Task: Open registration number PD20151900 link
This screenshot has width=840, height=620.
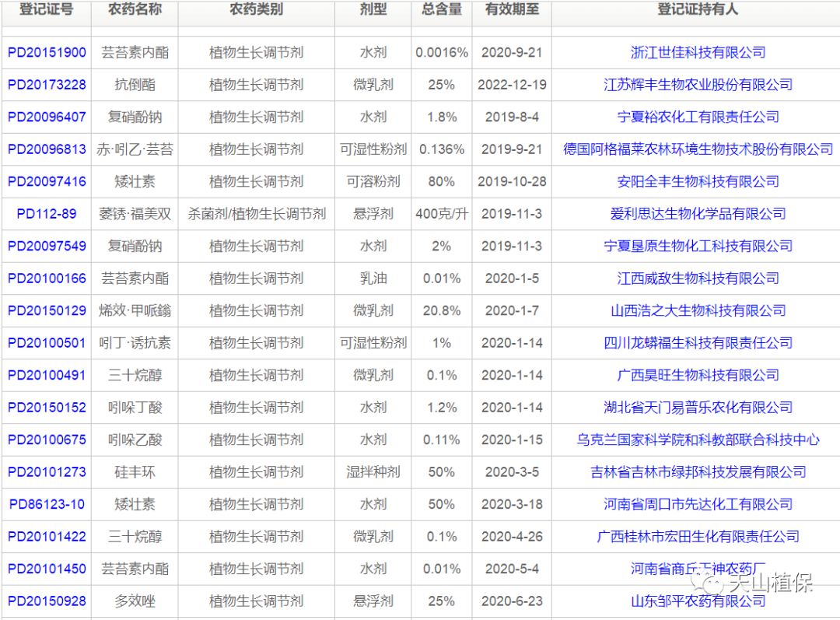Action: tap(47, 53)
